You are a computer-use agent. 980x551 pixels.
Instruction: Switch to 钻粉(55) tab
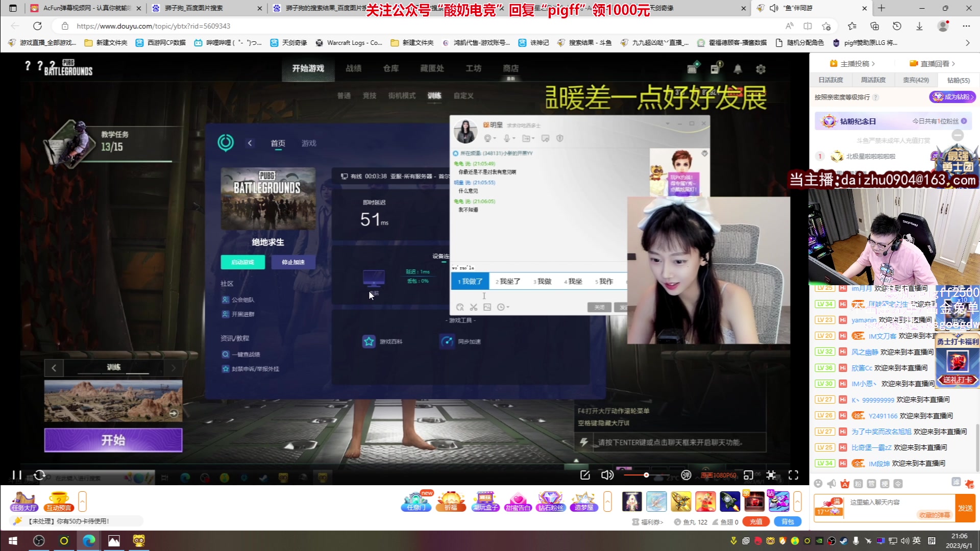point(958,80)
